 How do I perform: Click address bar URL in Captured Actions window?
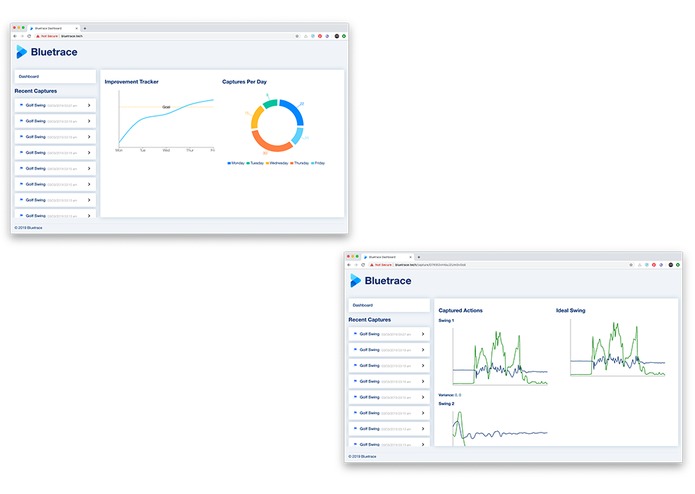[x=430, y=265]
